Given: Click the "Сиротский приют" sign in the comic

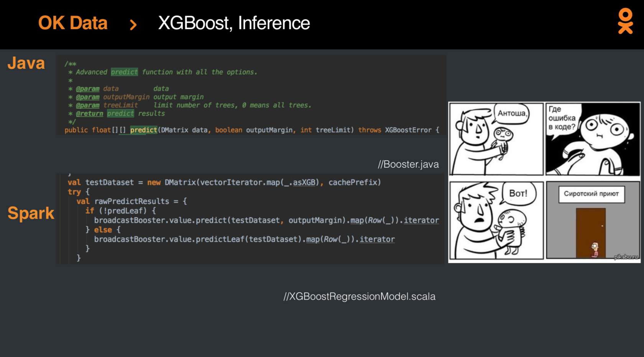Looking at the screenshot, I should pyautogui.click(x=591, y=194).
